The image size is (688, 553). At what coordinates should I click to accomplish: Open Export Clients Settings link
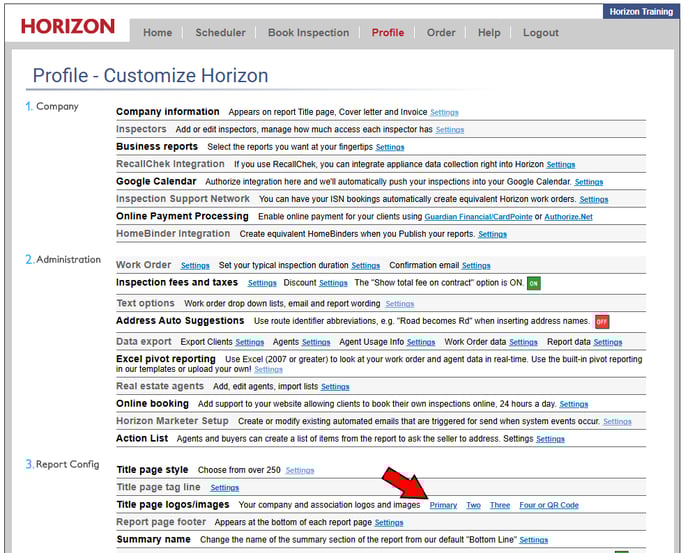click(250, 343)
